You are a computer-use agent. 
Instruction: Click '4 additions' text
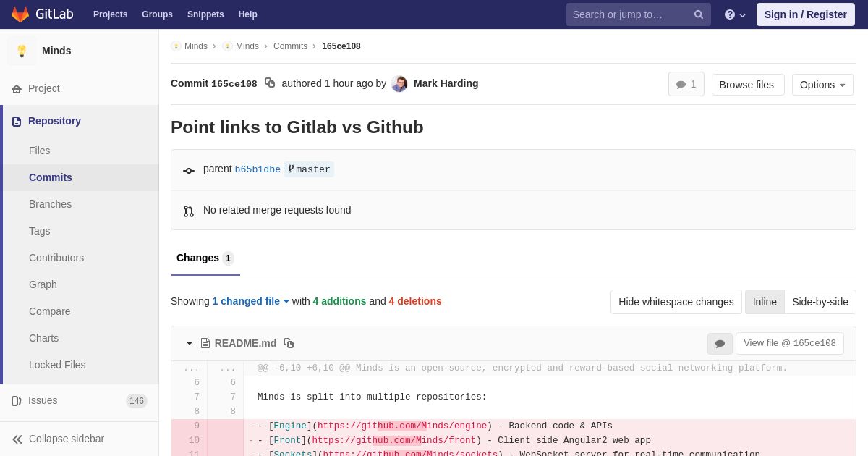tap(339, 301)
